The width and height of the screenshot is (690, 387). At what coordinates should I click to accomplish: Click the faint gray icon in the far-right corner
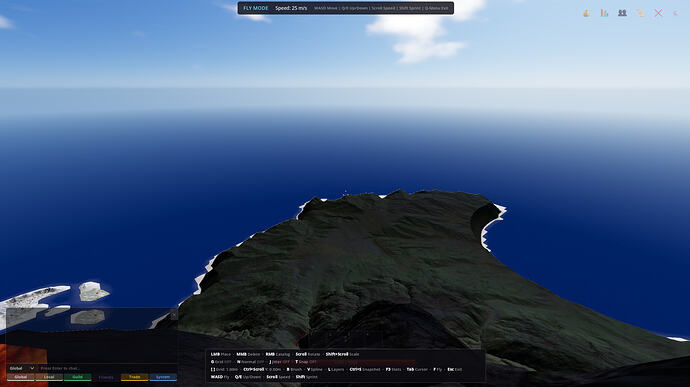(676, 13)
